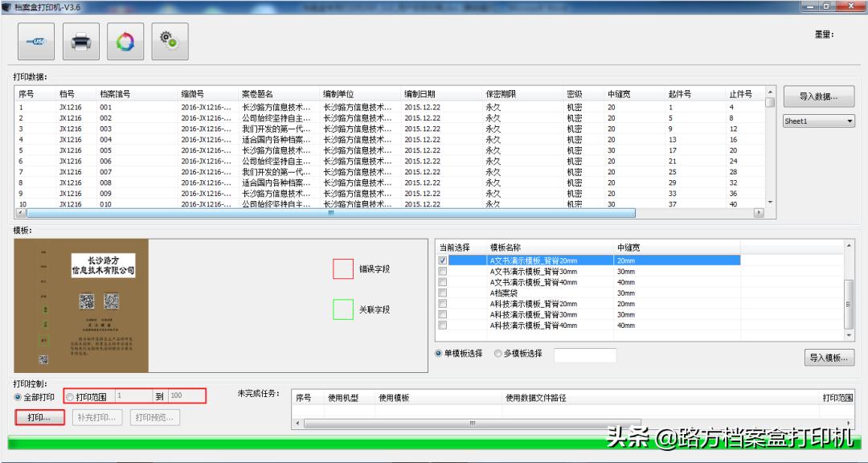Screen dimensions: 868x463
Task: Check the A科技演示模板_背脊30mm template checkbox
Action: click(442, 314)
